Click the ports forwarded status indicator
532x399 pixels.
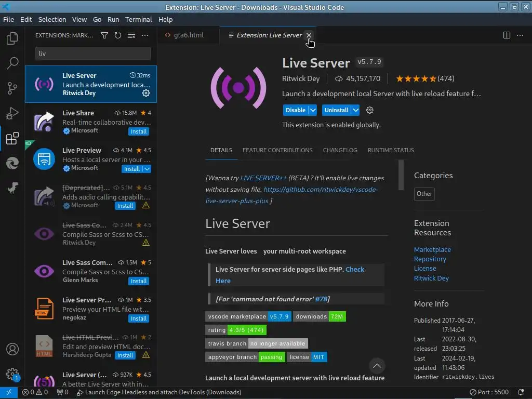pyautogui.click(x=62, y=392)
